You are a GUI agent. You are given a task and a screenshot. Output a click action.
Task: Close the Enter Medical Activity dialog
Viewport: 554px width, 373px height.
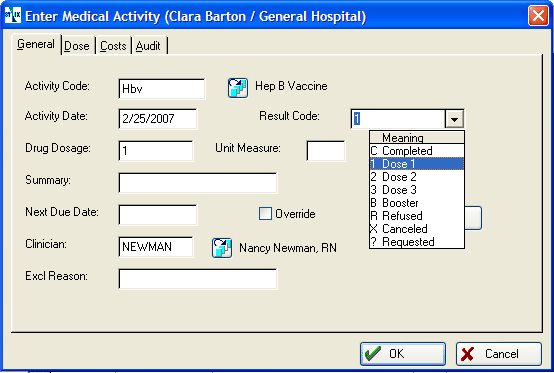538,16
